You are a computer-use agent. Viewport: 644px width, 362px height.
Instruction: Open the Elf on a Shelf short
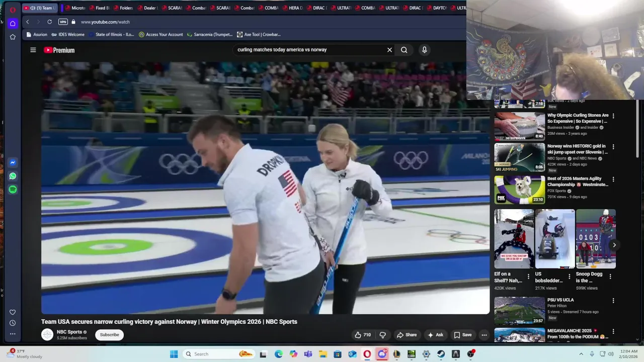pyautogui.click(x=514, y=239)
